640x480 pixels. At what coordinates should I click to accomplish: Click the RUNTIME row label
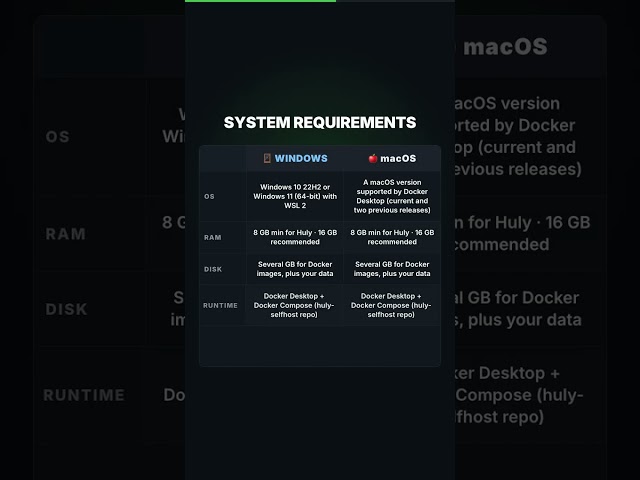point(220,305)
